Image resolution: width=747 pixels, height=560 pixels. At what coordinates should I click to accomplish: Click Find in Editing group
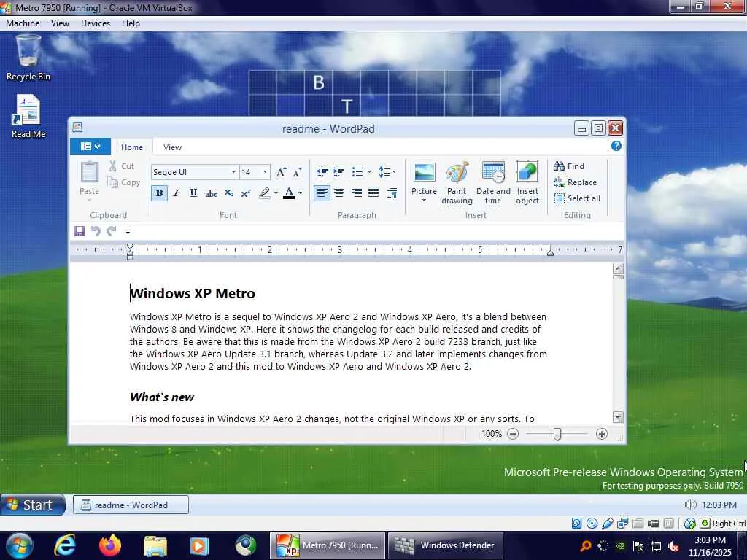click(x=569, y=166)
